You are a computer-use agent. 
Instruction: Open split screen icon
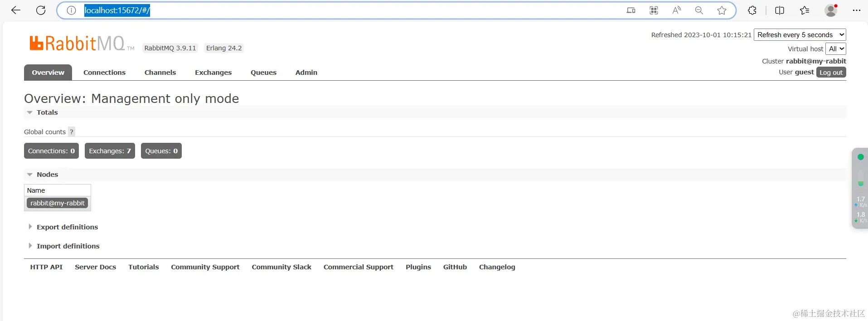[780, 10]
